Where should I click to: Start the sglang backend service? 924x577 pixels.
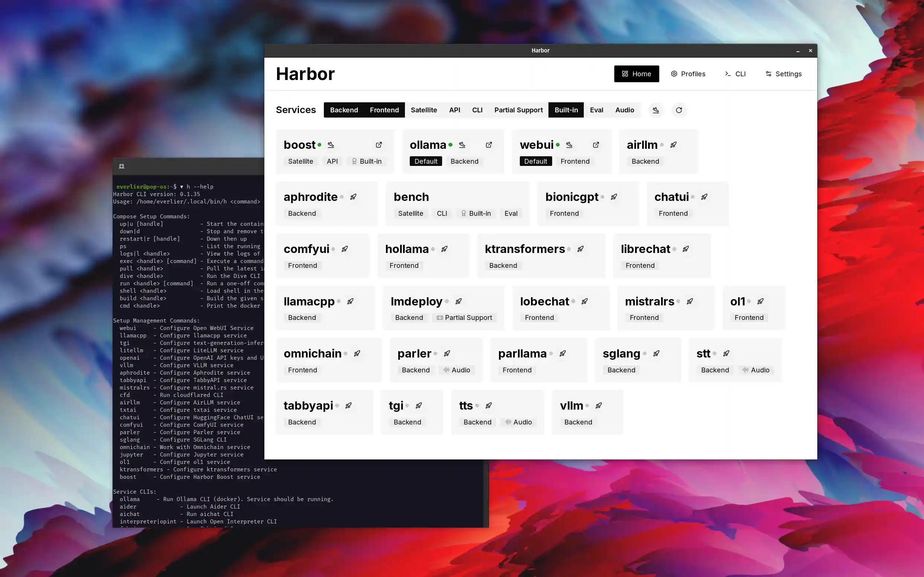pos(656,353)
